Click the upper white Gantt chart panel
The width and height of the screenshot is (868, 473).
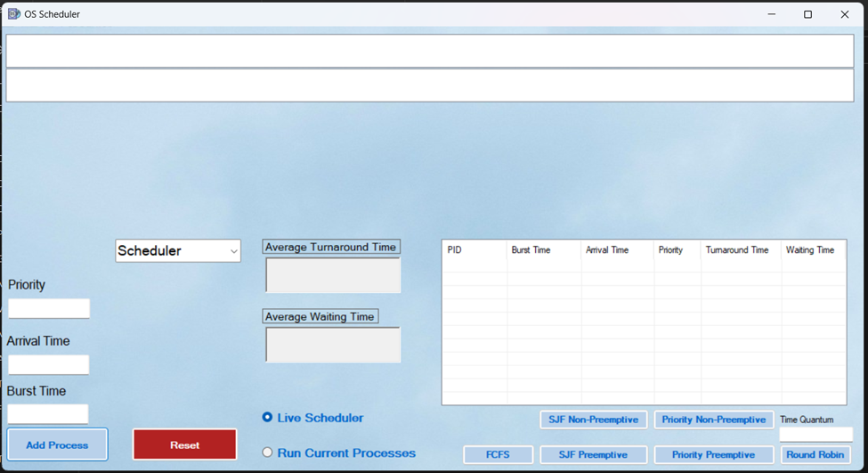coord(430,51)
